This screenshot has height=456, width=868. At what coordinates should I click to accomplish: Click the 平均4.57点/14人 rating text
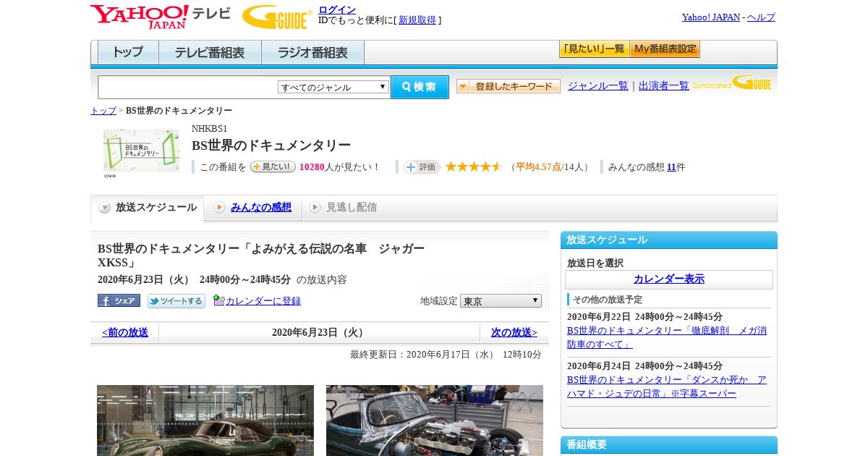549,167
